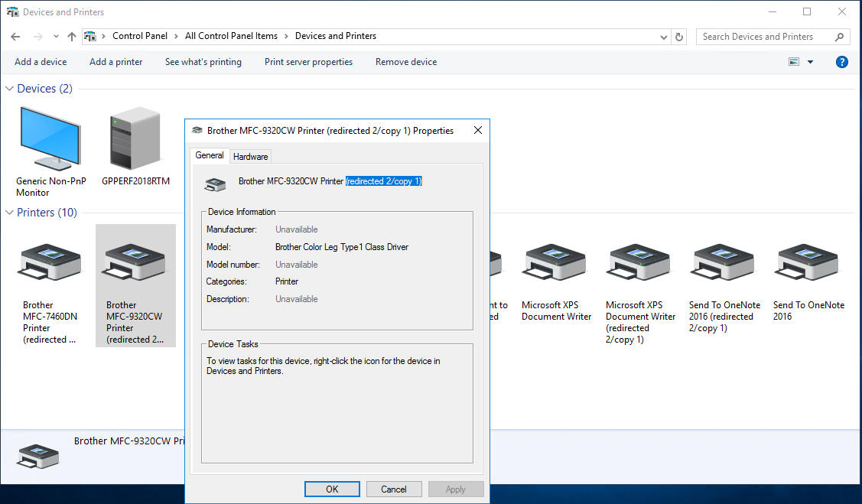Click the printer name text field

(330, 181)
